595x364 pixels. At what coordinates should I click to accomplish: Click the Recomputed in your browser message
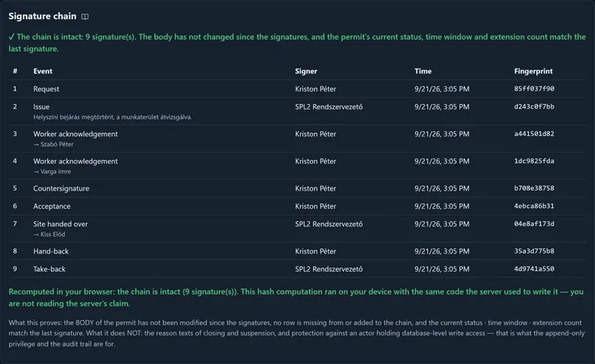coord(296,298)
